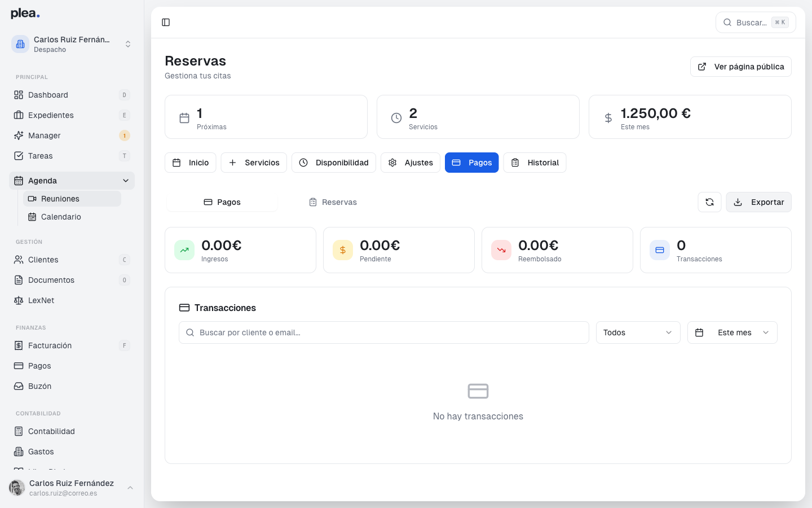The height and width of the screenshot is (508, 812).
Task: Select the Pagos sub-tab
Action: 222,202
